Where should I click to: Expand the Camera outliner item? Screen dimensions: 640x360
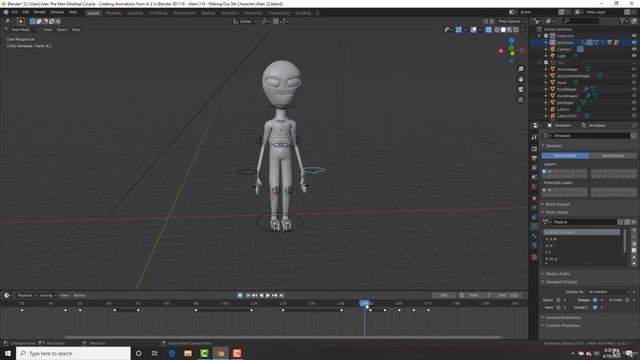click(546, 49)
